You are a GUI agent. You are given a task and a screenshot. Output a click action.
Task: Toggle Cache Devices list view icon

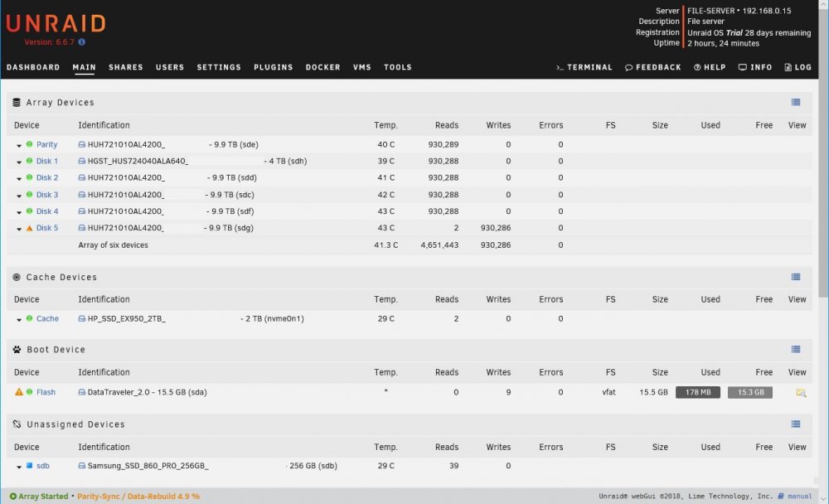796,277
